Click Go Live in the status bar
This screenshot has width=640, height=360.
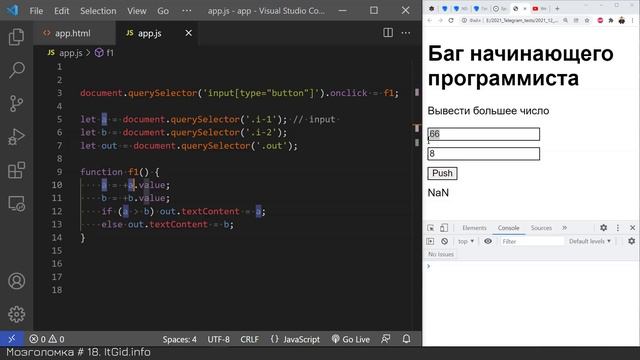(351, 339)
